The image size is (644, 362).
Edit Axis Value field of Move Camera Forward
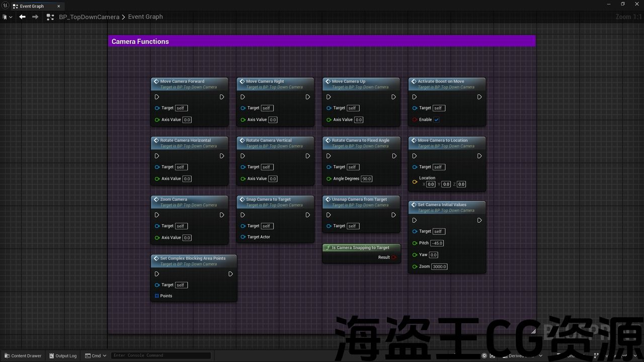pos(187,120)
